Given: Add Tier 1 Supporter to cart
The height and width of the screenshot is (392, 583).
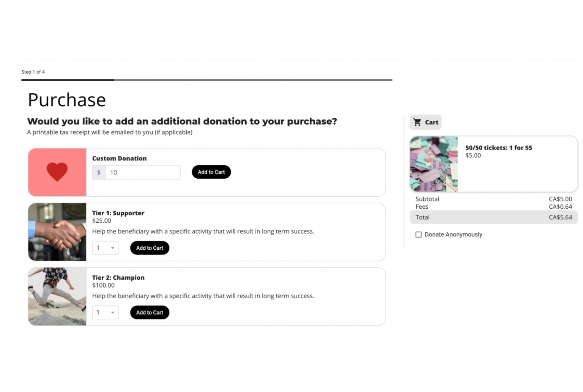Looking at the screenshot, I should 150,248.
